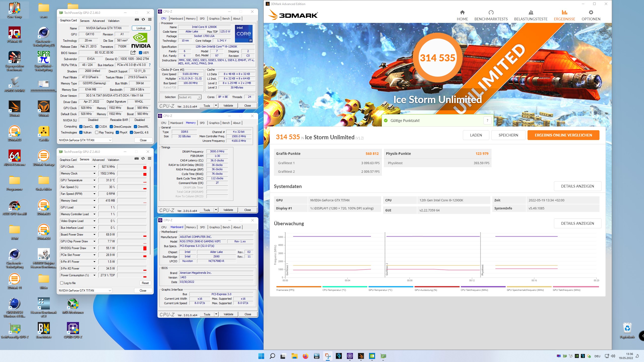644x362 pixels.
Task: Click ERGEBNIS ONLINE VERGLEICHEN button
Action: [563, 135]
